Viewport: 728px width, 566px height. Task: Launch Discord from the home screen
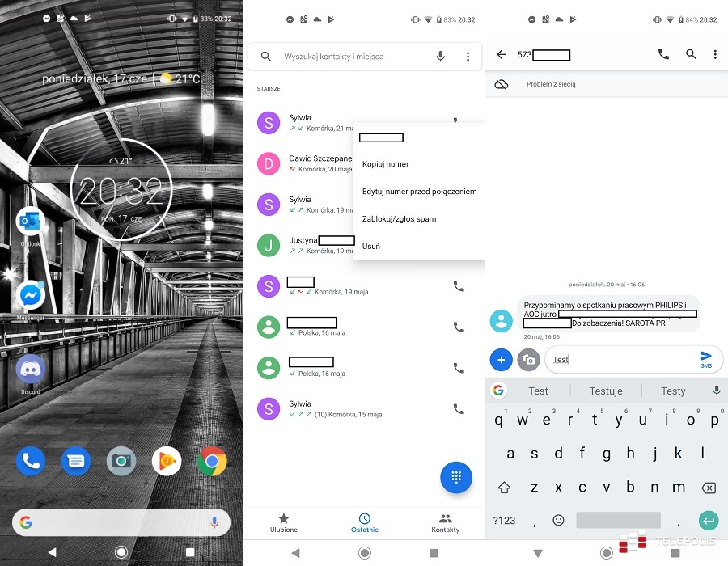[31, 370]
